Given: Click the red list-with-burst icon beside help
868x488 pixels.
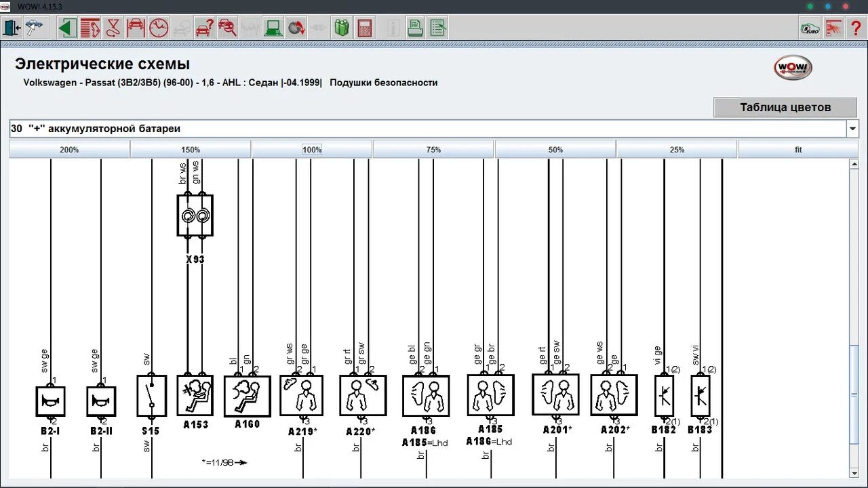Looking at the screenshot, I should click(833, 28).
